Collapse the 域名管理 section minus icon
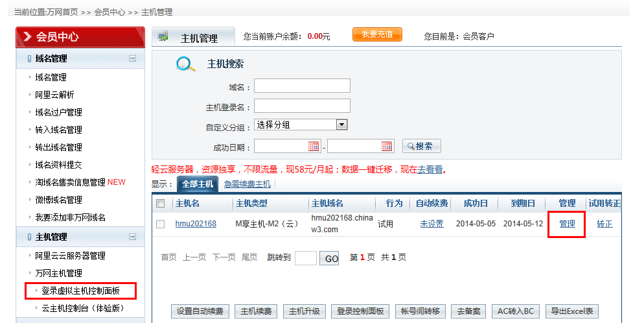This screenshot has width=644, height=323. [x=133, y=58]
